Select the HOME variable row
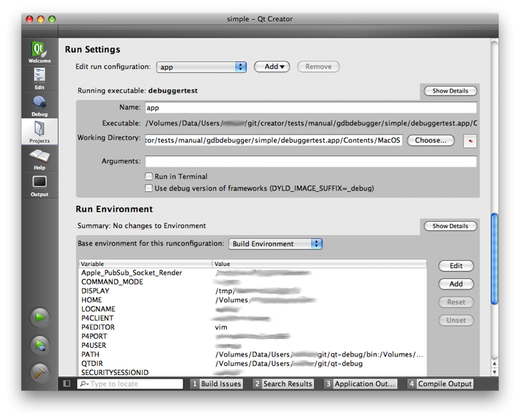 tap(253, 300)
